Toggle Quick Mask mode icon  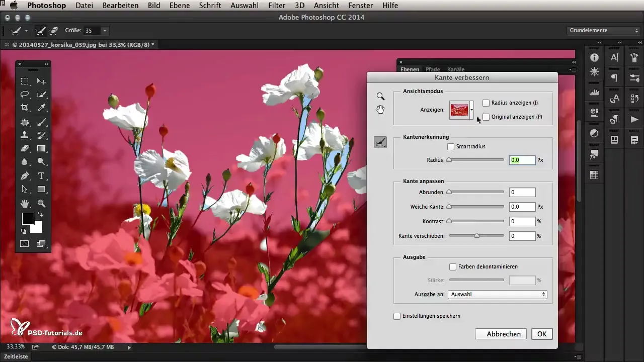coord(25,244)
